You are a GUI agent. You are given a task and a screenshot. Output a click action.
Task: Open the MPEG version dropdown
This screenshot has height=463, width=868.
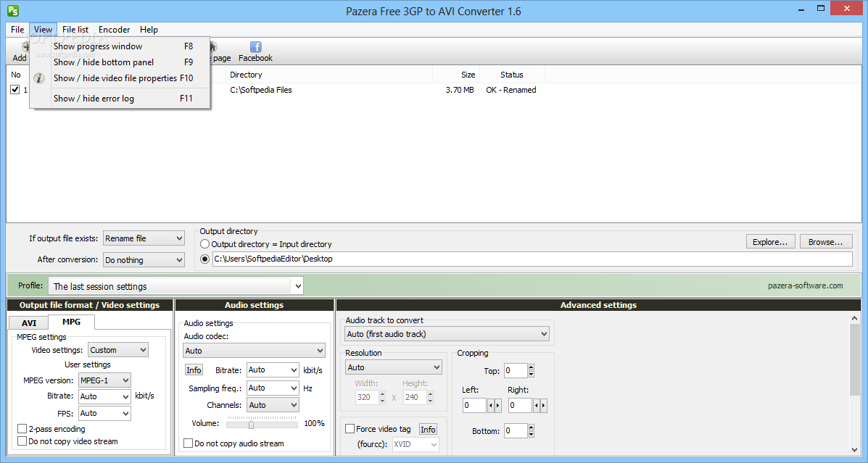pyautogui.click(x=104, y=380)
